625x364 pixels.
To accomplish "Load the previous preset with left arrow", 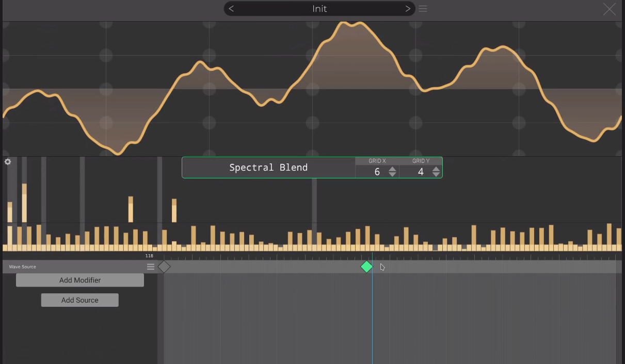I will click(231, 9).
